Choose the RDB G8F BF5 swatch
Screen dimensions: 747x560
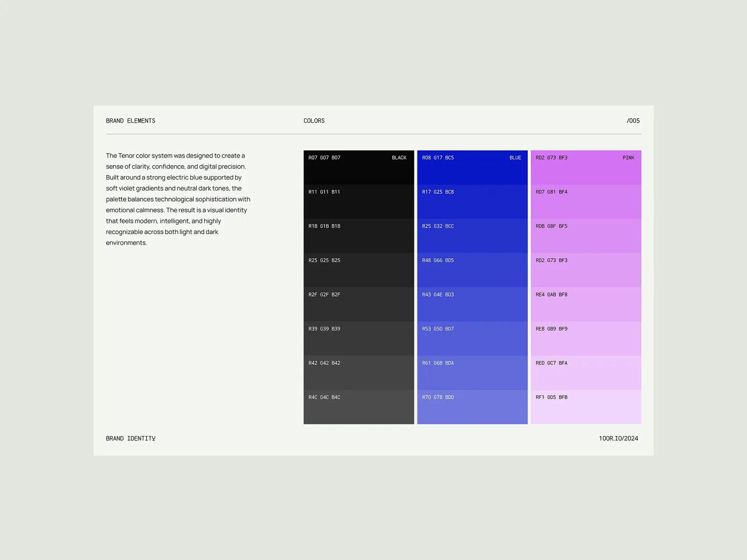click(x=586, y=236)
